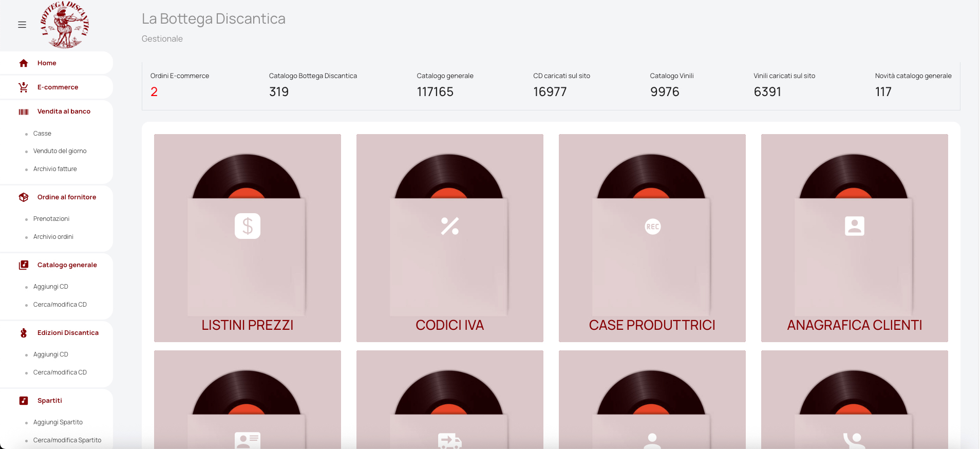
Task: Click the dollar icon on Listini Prezzi
Action: tap(248, 226)
